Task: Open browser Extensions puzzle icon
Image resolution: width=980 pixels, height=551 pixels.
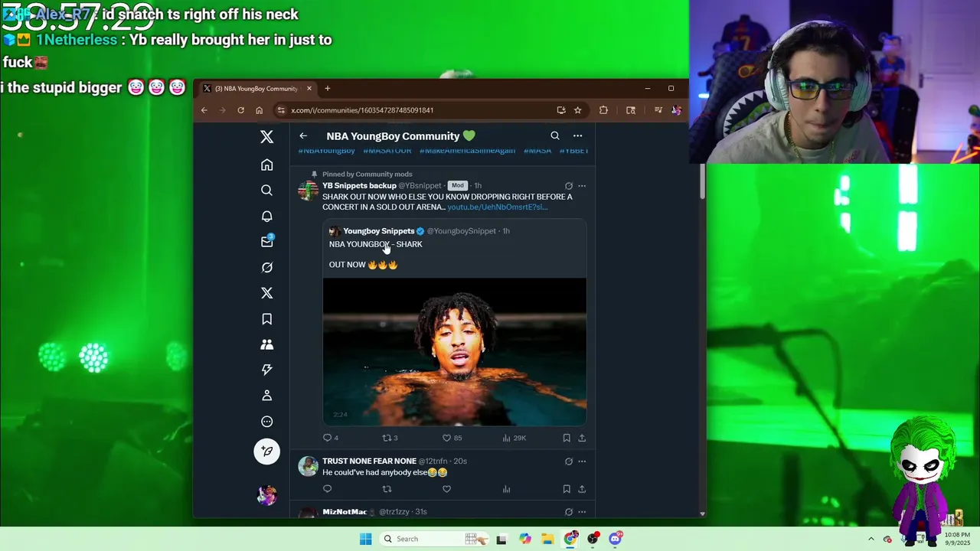Action: [x=603, y=110]
